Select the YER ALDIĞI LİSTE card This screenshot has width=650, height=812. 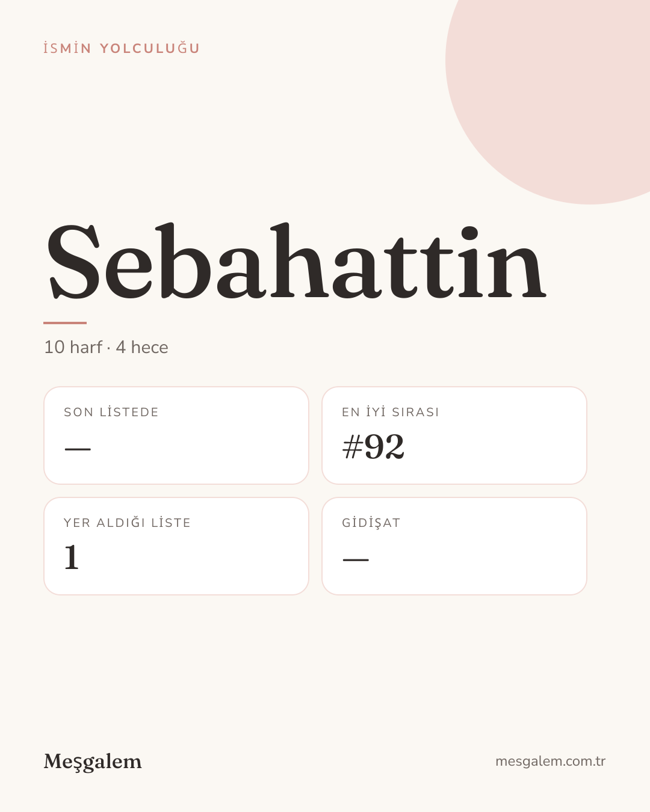click(x=176, y=546)
